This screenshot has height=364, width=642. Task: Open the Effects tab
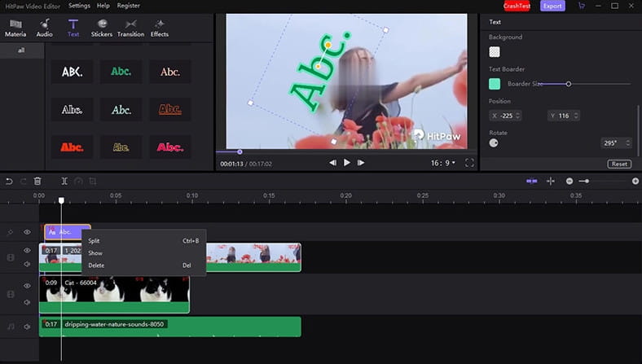pos(159,28)
